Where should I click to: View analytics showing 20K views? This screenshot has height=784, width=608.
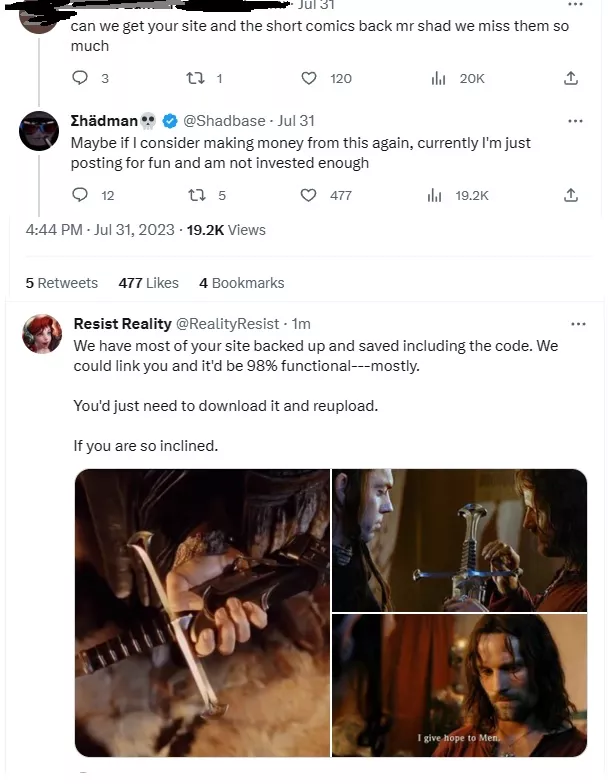point(436,78)
